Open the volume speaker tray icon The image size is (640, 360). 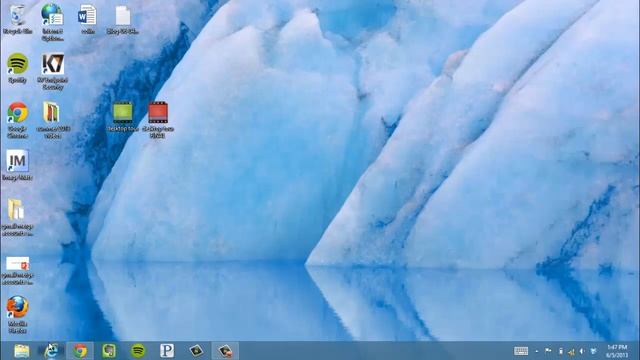pos(582,351)
